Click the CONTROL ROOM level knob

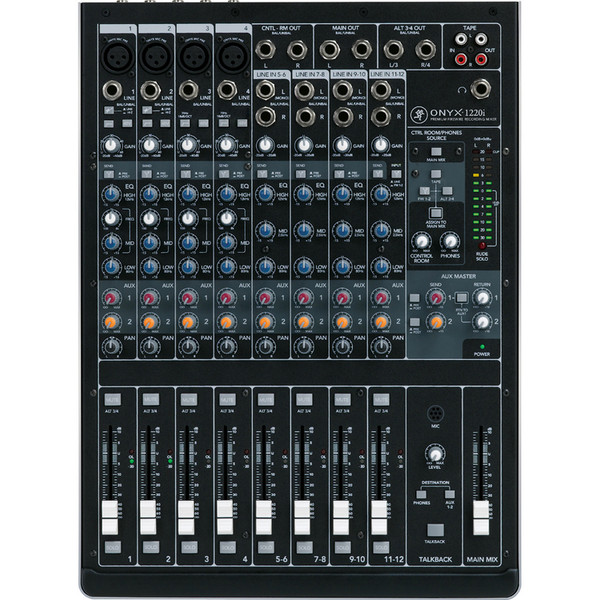click(x=421, y=241)
